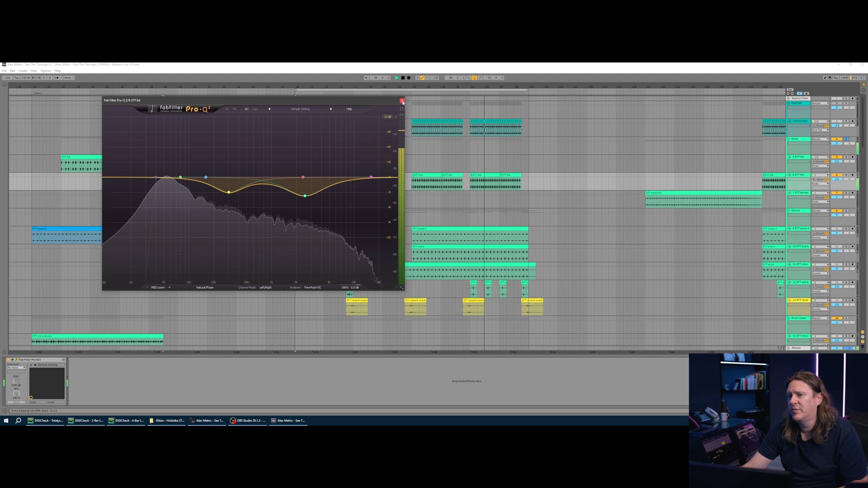
Task: Toggle the Key map mode switch
Action: click(836, 78)
